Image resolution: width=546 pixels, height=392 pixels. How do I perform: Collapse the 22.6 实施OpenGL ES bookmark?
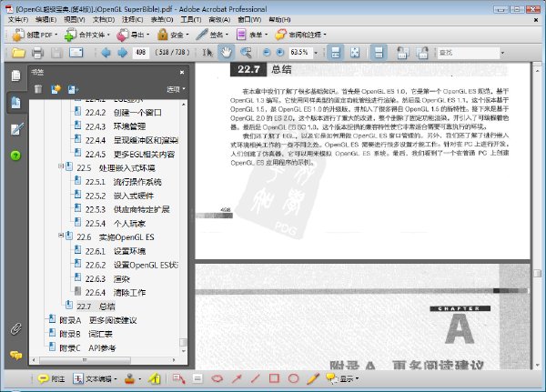point(61,236)
